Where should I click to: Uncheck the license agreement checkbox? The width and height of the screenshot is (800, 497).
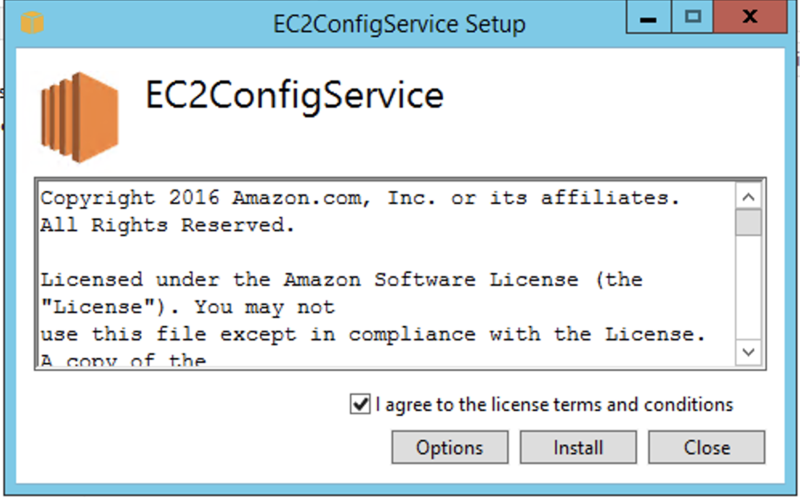[x=360, y=405]
